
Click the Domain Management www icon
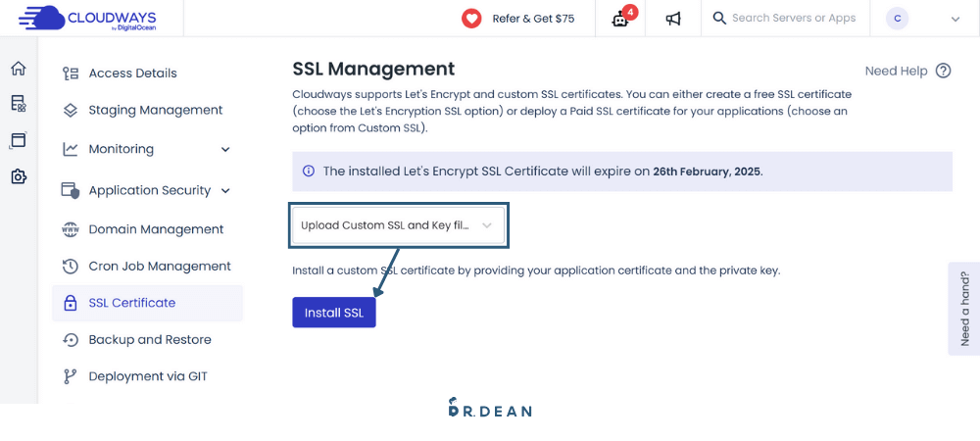(70, 229)
